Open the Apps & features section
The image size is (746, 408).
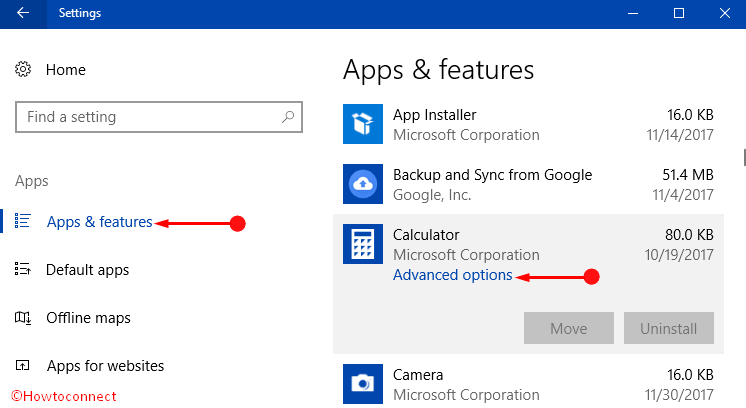99,222
